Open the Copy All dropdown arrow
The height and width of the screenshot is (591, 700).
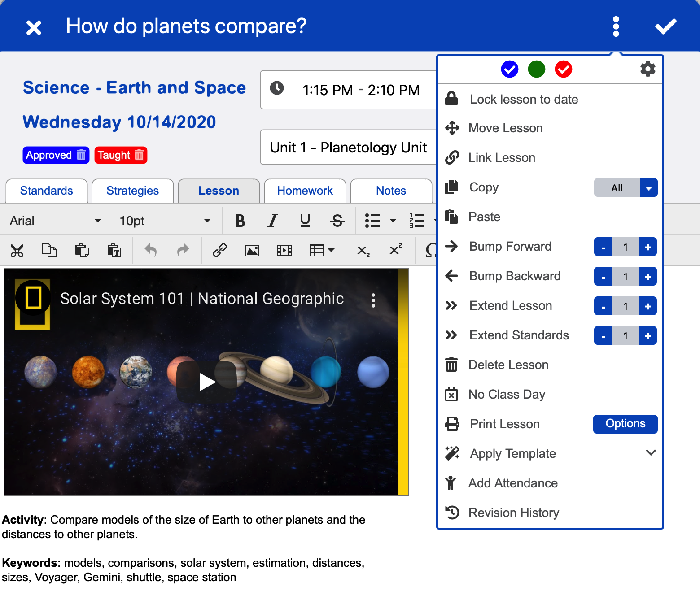648,188
